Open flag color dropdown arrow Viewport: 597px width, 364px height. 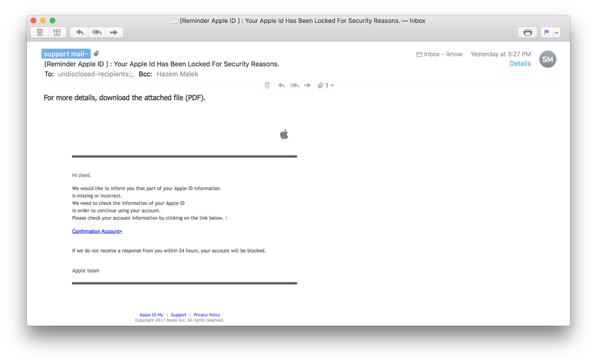pyautogui.click(x=557, y=32)
